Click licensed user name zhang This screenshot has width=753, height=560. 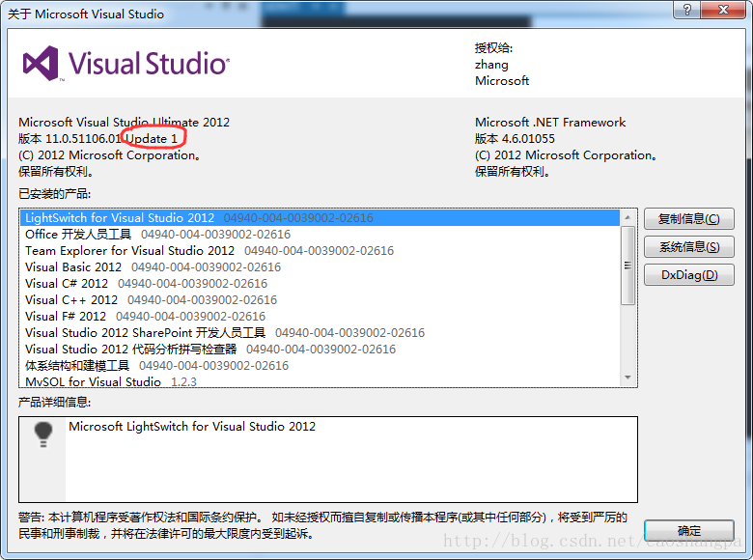click(x=491, y=65)
